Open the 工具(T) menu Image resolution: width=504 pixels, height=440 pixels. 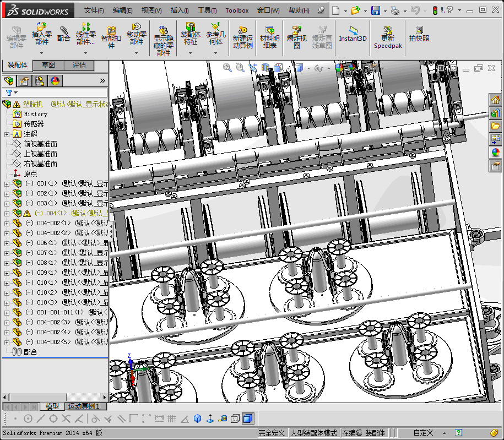pos(207,10)
